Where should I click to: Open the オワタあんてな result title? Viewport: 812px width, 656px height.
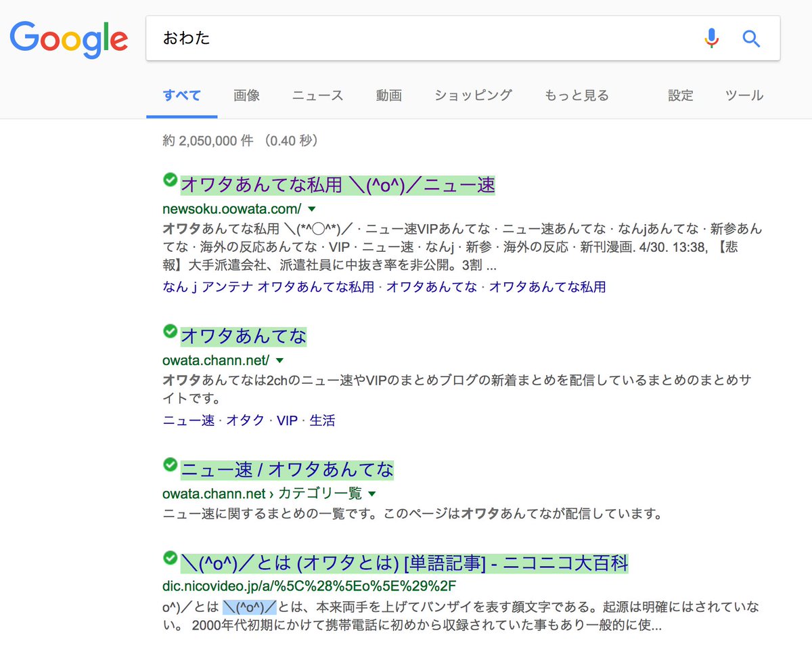244,336
